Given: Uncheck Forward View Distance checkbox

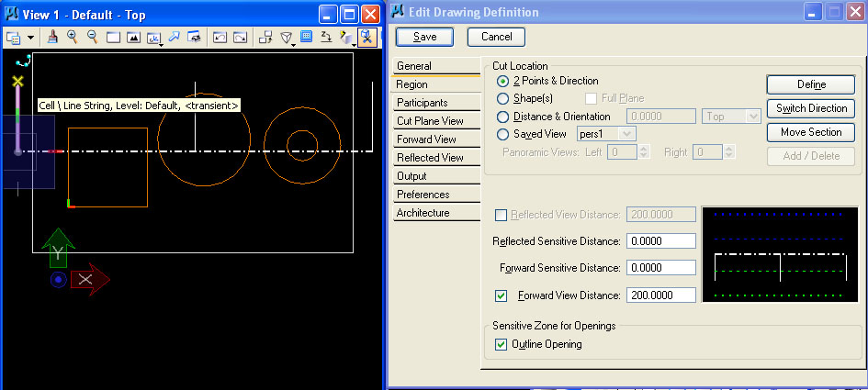Looking at the screenshot, I should click(x=501, y=296).
